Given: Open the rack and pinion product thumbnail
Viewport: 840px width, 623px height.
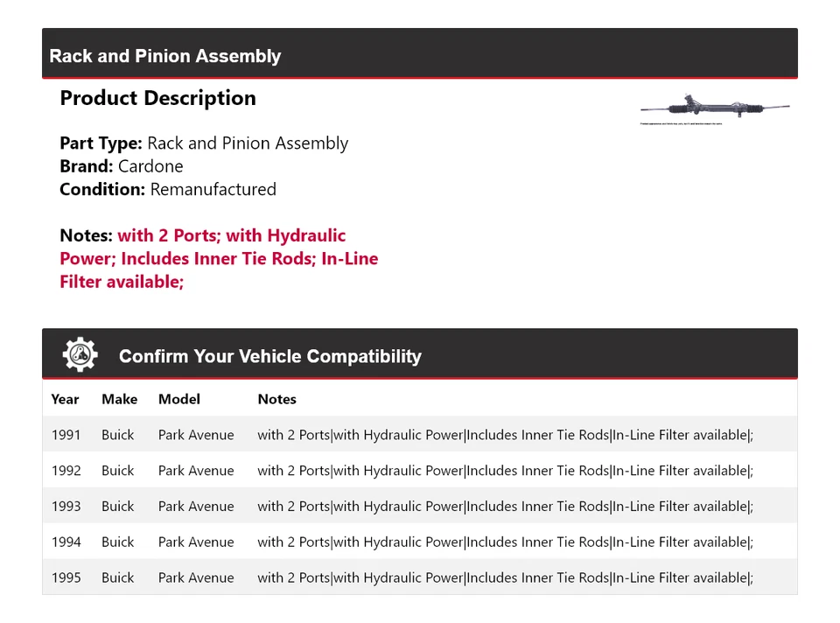Looking at the screenshot, I should [715, 108].
